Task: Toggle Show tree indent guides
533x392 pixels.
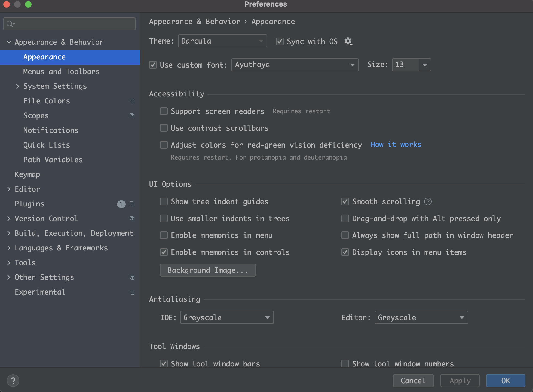Action: point(164,201)
